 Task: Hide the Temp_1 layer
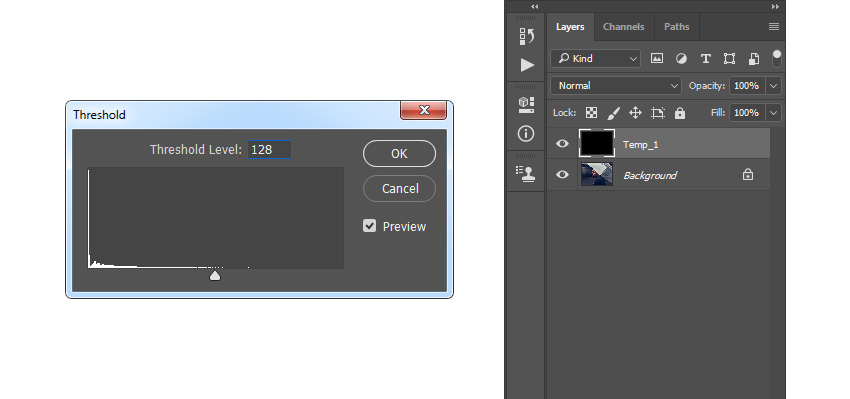tap(563, 144)
